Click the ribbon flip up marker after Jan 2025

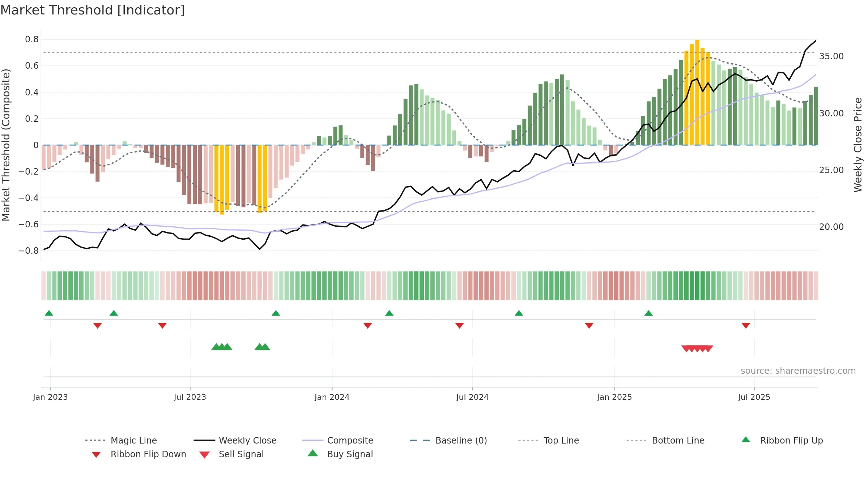(x=648, y=313)
